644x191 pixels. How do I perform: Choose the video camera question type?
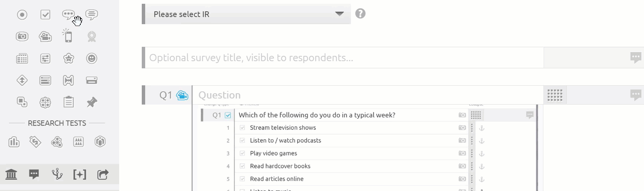coord(45,37)
